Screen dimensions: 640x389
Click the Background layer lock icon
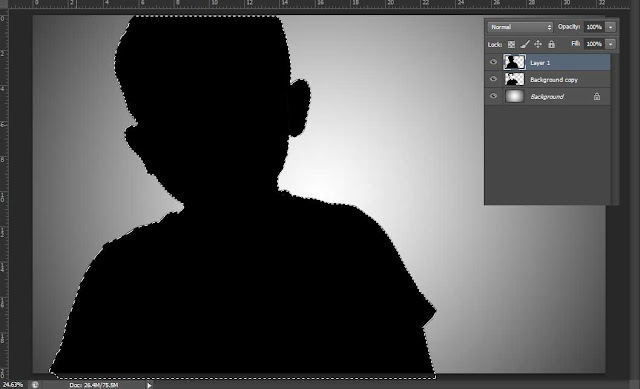tap(597, 96)
